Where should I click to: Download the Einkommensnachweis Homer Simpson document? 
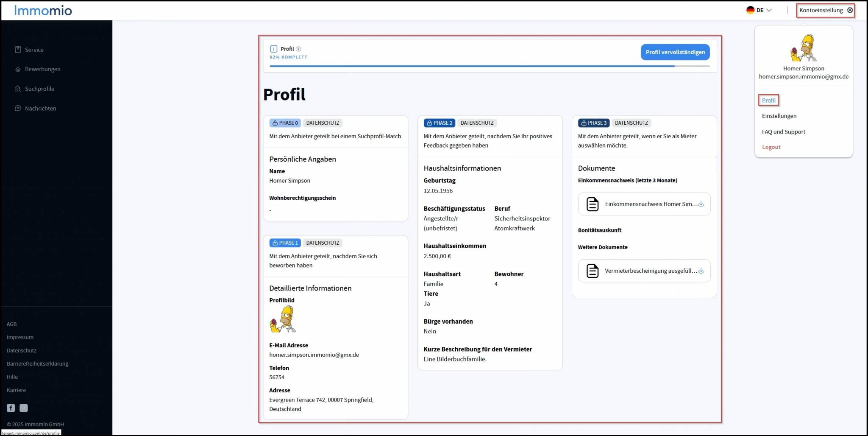701,204
